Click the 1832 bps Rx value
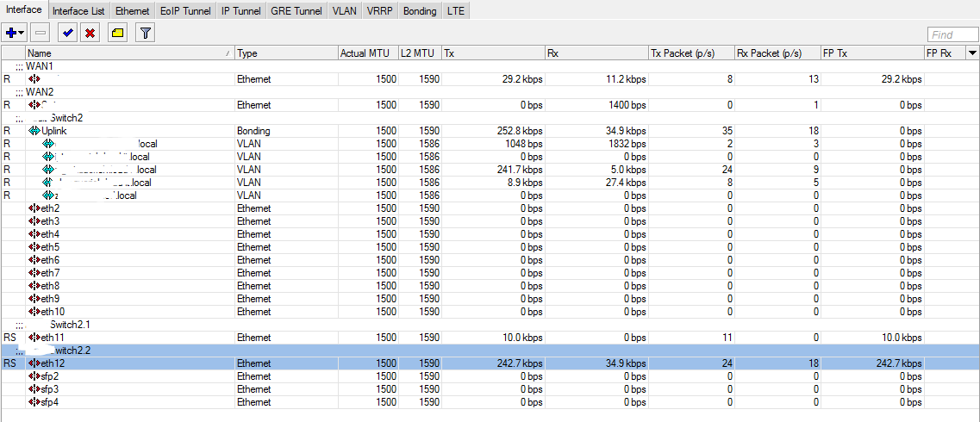980x422 pixels. [627, 144]
